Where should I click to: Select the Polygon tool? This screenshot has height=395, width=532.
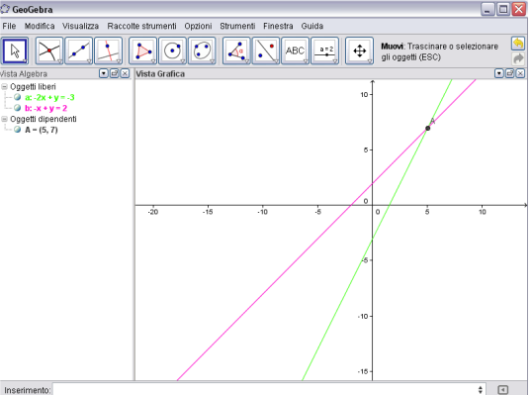pyautogui.click(x=143, y=50)
